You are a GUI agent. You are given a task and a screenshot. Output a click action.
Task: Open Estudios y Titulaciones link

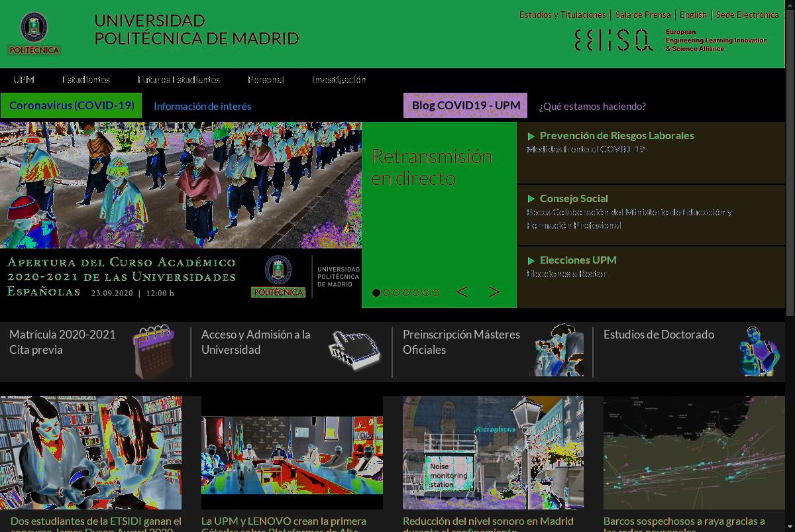tap(562, 15)
